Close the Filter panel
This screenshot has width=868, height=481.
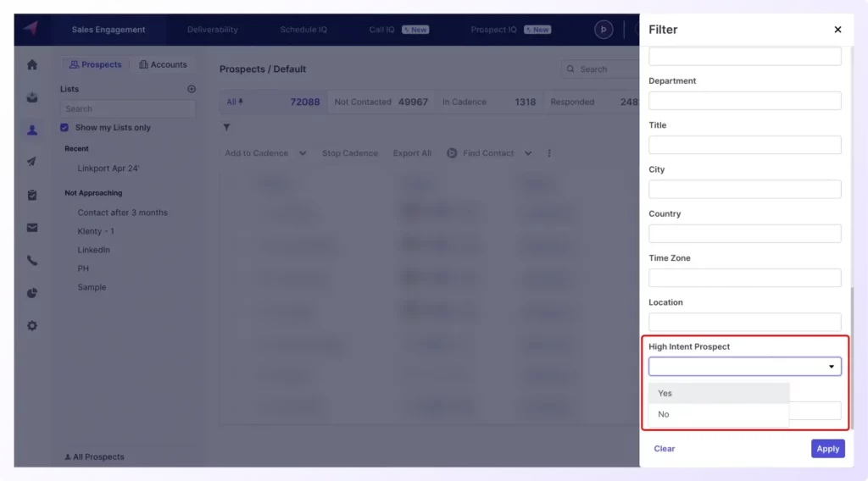(837, 30)
